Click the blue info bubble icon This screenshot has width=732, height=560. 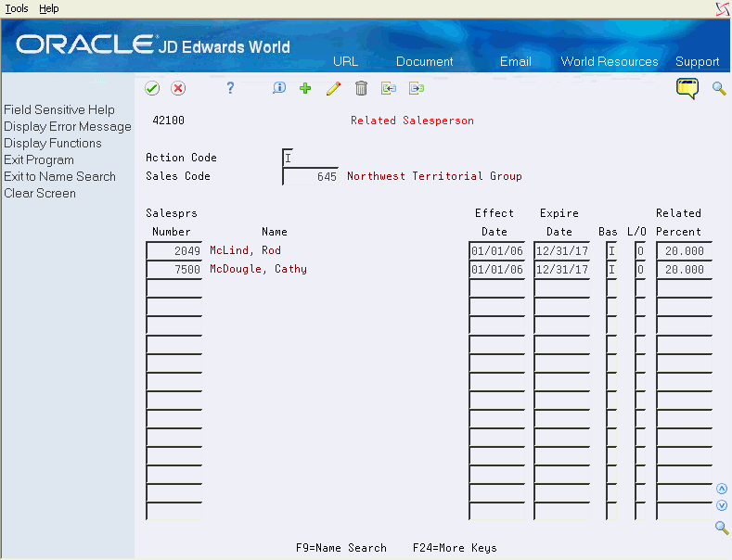pos(279,88)
